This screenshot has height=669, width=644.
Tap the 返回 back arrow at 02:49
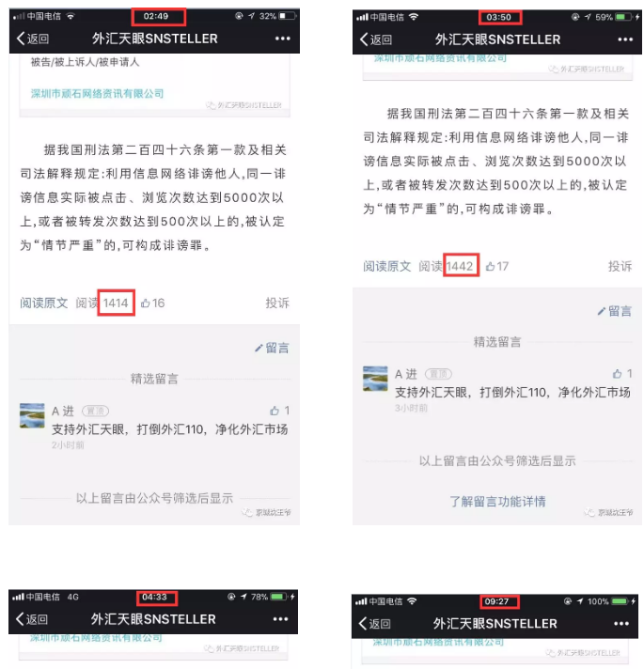click(x=33, y=39)
